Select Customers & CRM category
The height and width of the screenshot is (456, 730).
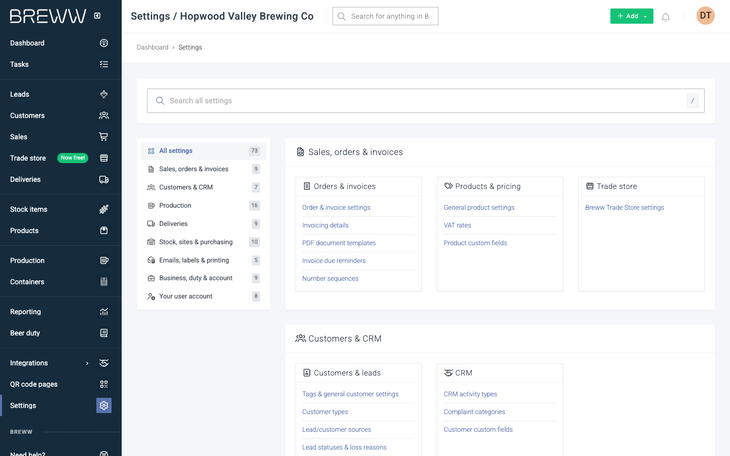coord(203,187)
